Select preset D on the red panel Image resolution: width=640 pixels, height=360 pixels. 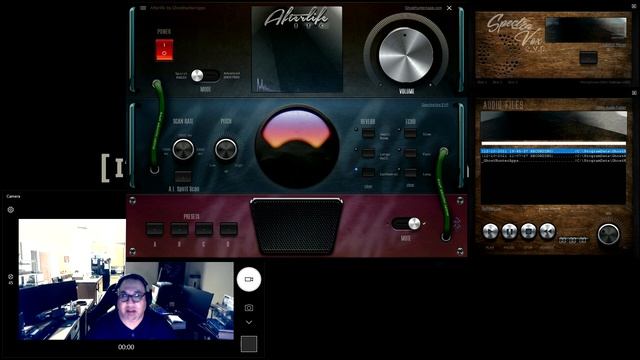(x=229, y=229)
